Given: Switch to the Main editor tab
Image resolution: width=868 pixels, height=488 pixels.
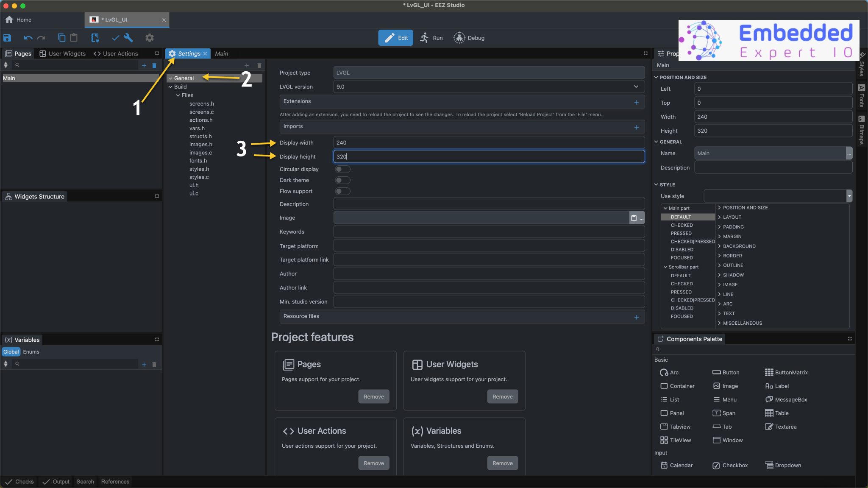Looking at the screenshot, I should [222, 53].
